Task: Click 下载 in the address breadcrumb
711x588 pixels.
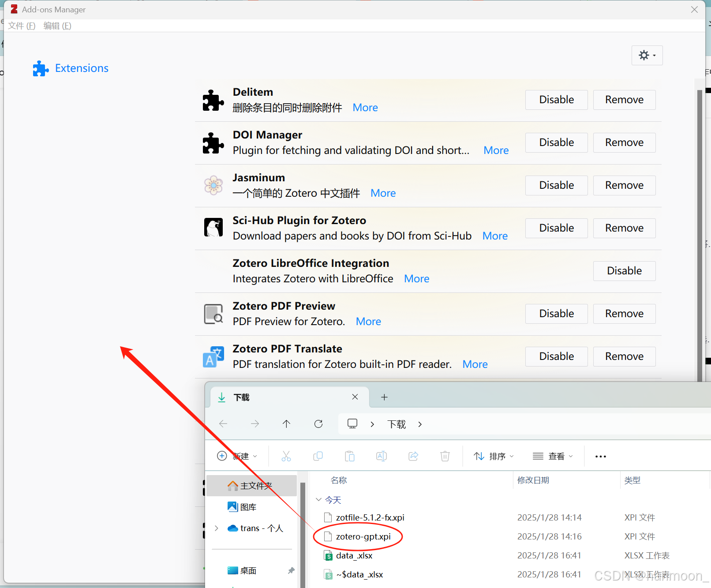Action: 397,424
